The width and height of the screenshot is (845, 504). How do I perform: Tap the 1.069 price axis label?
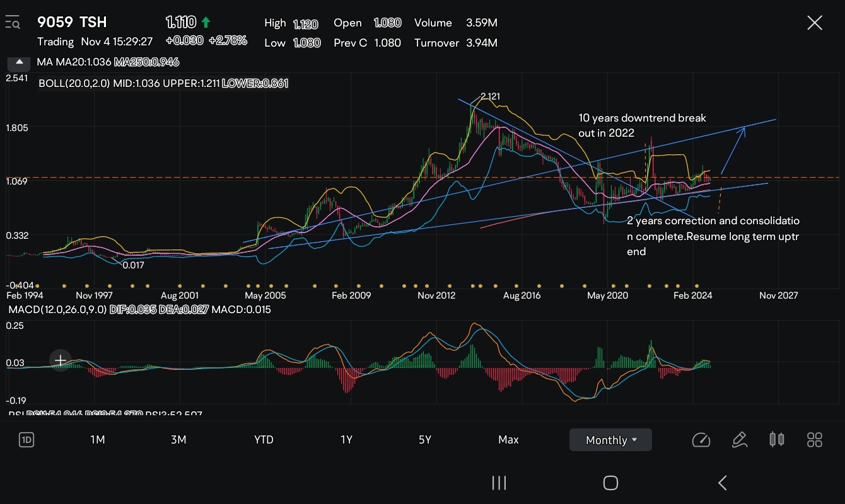click(x=16, y=181)
